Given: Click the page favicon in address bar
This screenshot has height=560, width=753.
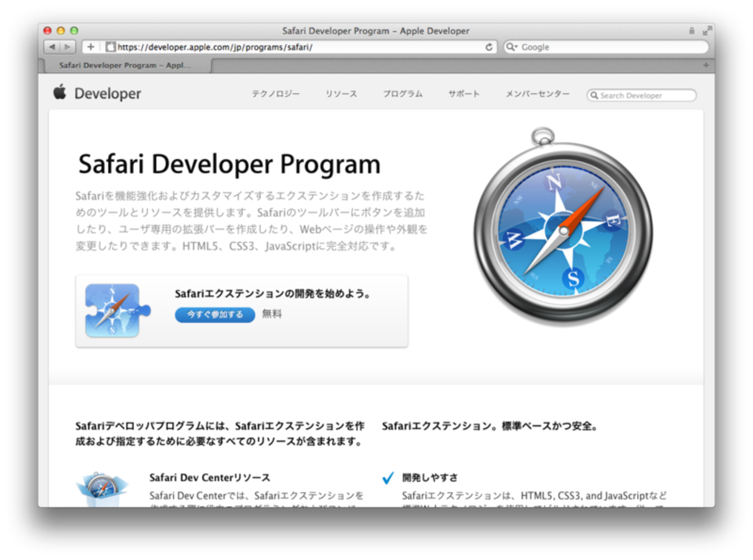Looking at the screenshot, I should click(x=111, y=47).
